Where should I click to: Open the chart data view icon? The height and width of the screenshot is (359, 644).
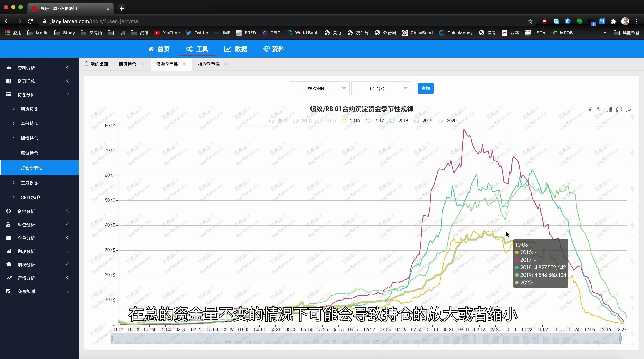590,110
